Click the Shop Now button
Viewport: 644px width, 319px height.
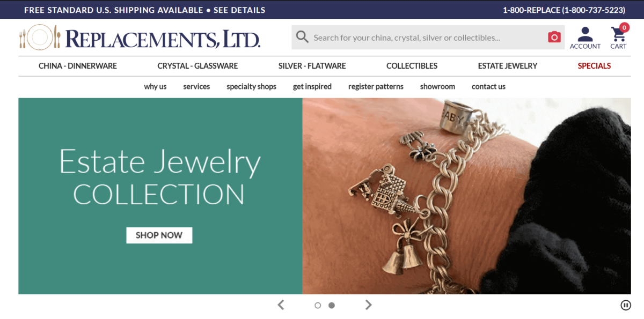click(159, 235)
